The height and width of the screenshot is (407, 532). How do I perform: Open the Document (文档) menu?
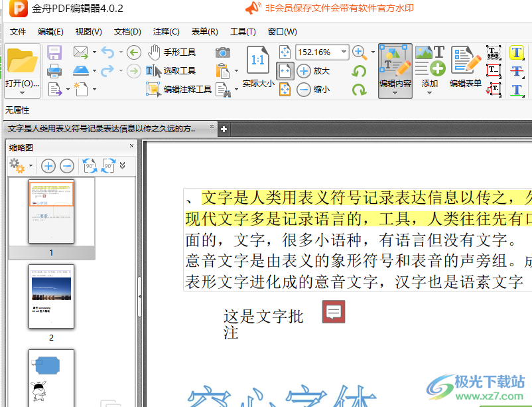127,32
